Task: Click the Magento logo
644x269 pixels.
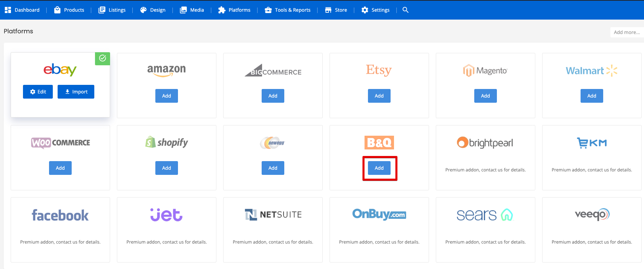Action: 485,71
